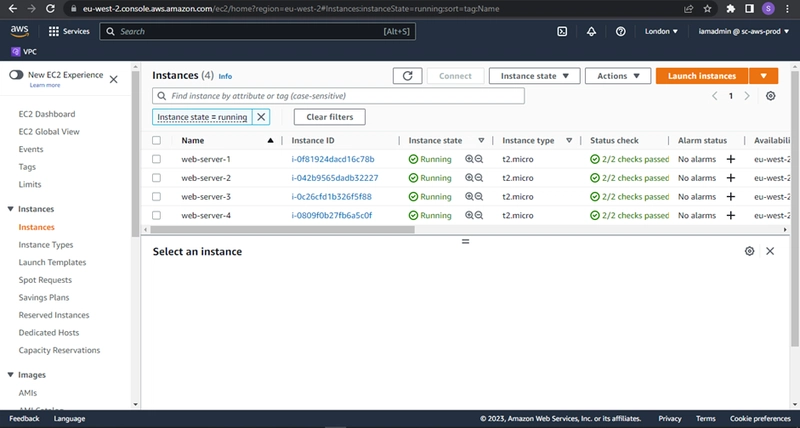Add alarm for web-server-4
This screenshot has height=428, width=800.
731,215
